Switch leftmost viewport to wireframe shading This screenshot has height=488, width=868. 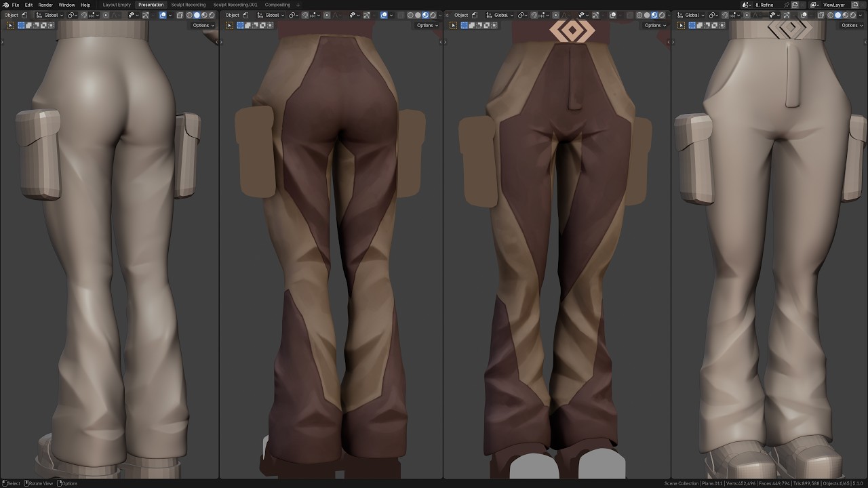[189, 15]
